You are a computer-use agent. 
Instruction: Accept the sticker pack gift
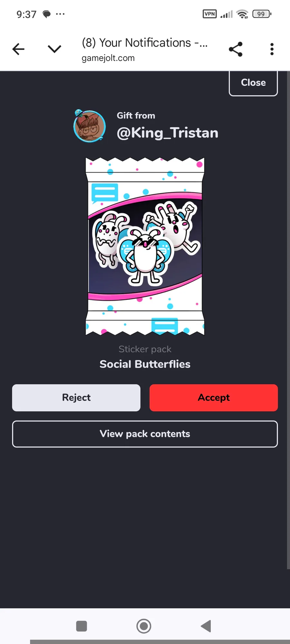214,398
